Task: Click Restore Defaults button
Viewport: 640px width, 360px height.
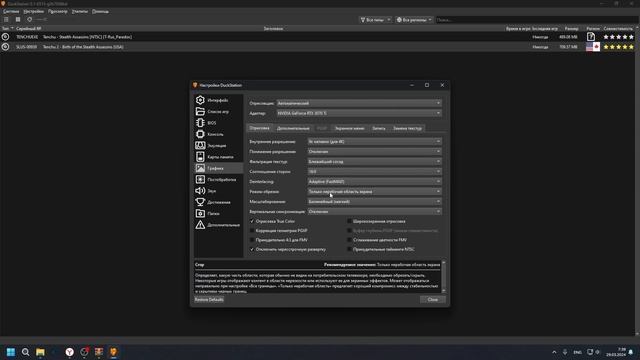Action: click(x=209, y=300)
